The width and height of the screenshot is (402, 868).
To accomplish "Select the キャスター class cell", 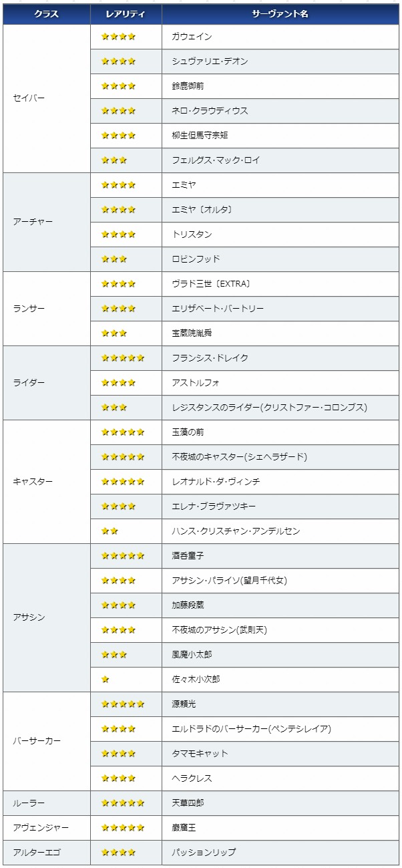I will [x=47, y=482].
